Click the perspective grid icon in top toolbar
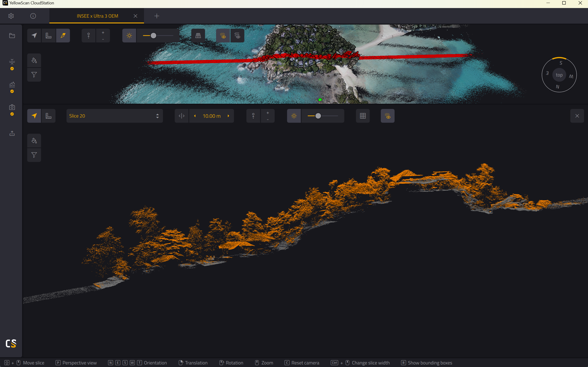The image size is (588, 367). (x=198, y=36)
